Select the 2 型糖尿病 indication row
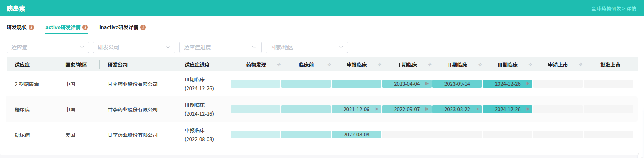Image resolution: width=644 pixels, height=158 pixels. 27,84
